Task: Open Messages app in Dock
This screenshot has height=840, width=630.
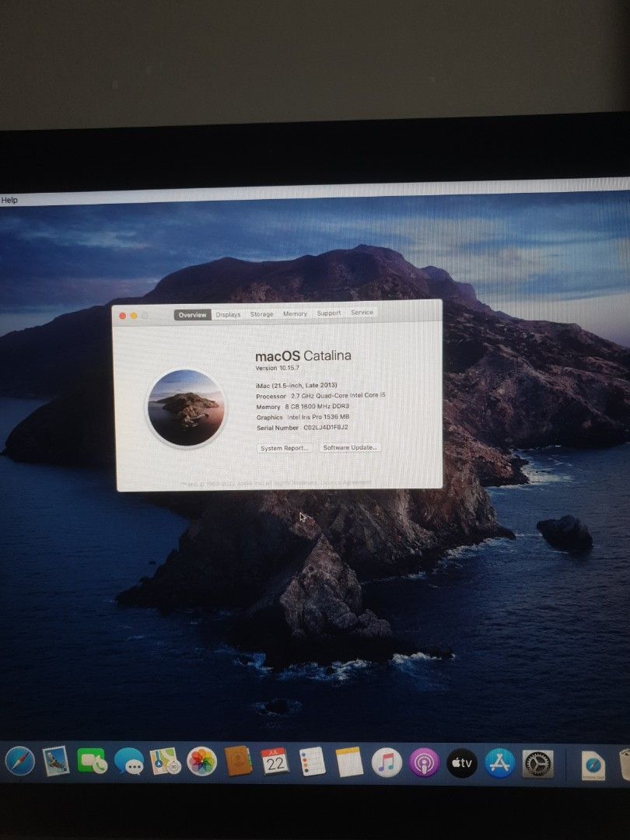Action: pyautogui.click(x=128, y=761)
